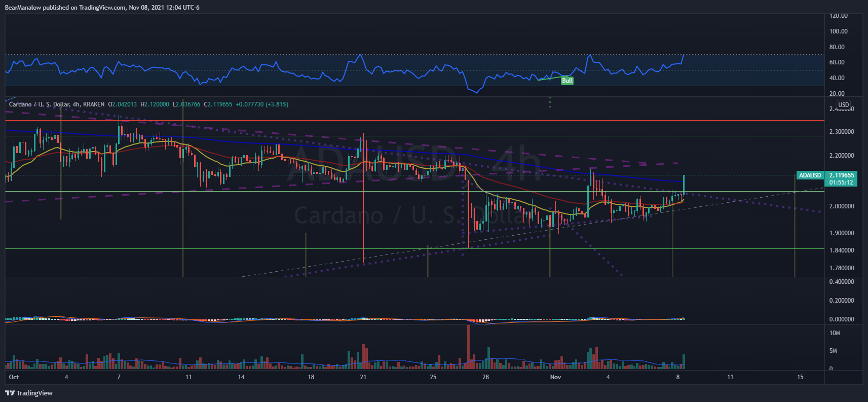Click the volume 5M scale label
This screenshot has width=868, height=402.
(833, 351)
